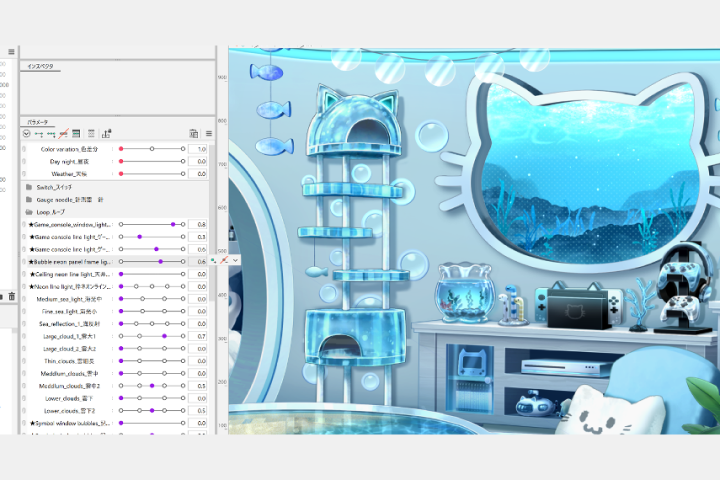Screen dimensions: 720x480
Task: Open the Switch_スイッチ parameter folder
Action: tap(54, 187)
